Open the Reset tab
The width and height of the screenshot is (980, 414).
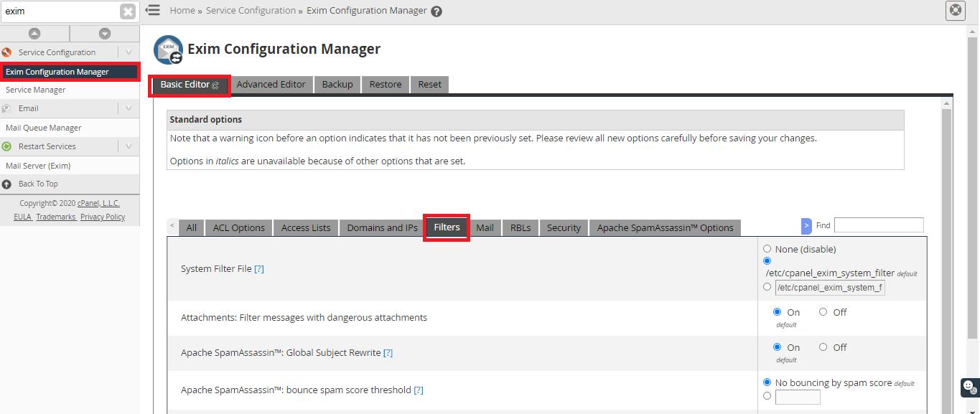click(x=430, y=85)
